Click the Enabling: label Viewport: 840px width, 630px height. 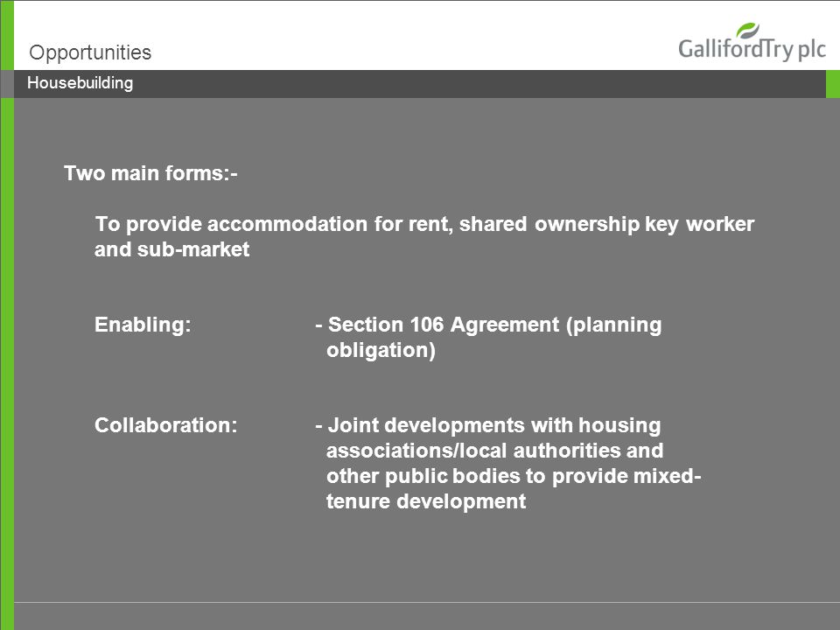(x=143, y=325)
